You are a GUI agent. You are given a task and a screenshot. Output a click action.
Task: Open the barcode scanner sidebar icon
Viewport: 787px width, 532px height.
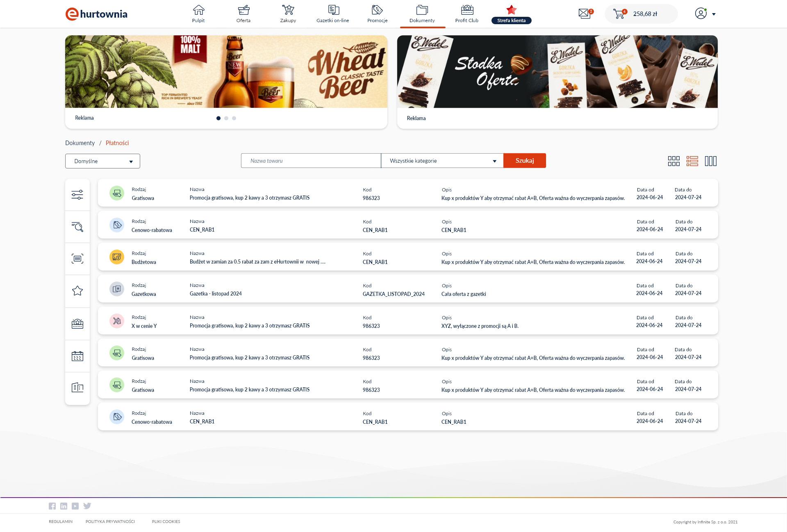[x=77, y=259]
